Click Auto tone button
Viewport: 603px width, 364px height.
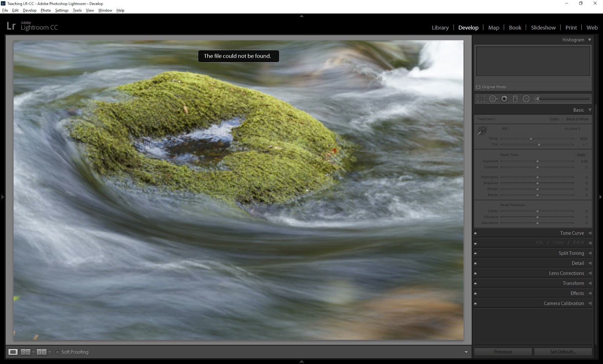coord(581,155)
